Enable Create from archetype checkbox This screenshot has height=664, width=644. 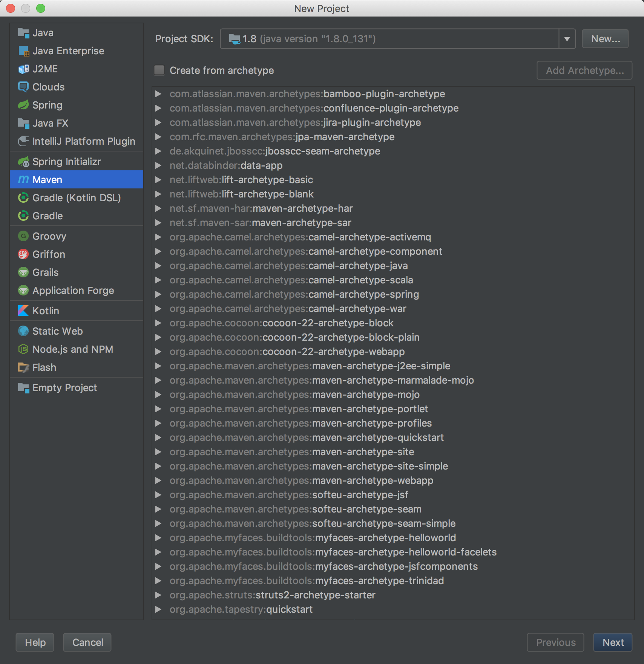[x=159, y=70]
